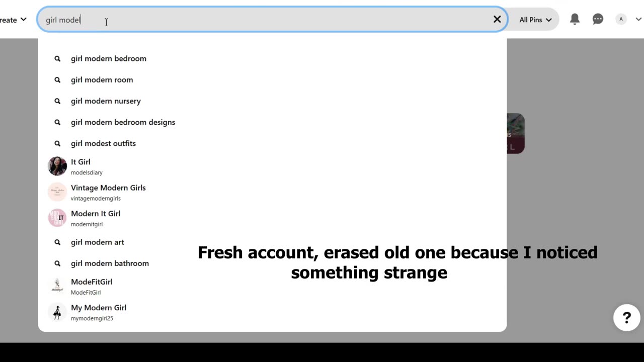Click the Vintage Modern Girls avatar
The width and height of the screenshot is (644, 362).
tap(57, 192)
